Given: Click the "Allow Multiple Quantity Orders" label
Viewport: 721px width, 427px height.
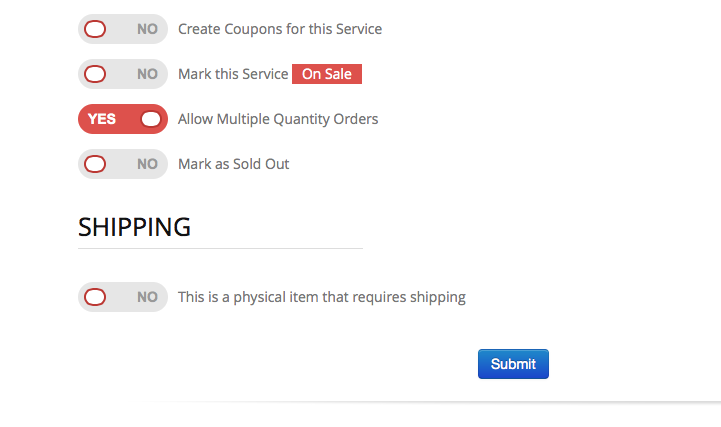Looking at the screenshot, I should click(x=278, y=119).
